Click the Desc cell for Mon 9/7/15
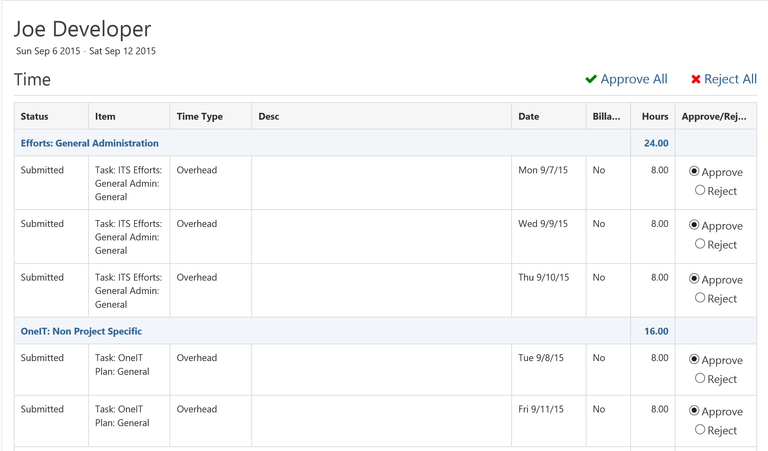Image resolution: width=768 pixels, height=451 pixels. [x=381, y=183]
